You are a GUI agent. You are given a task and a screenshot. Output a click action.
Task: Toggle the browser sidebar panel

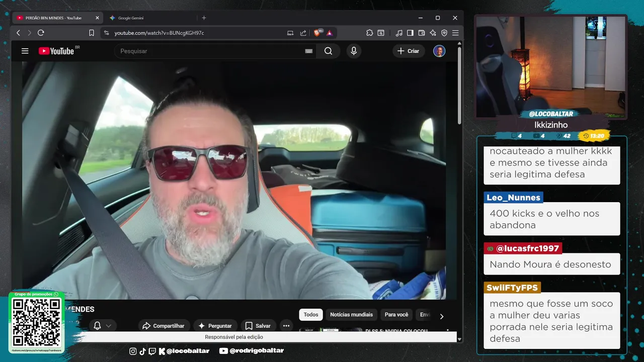click(410, 33)
